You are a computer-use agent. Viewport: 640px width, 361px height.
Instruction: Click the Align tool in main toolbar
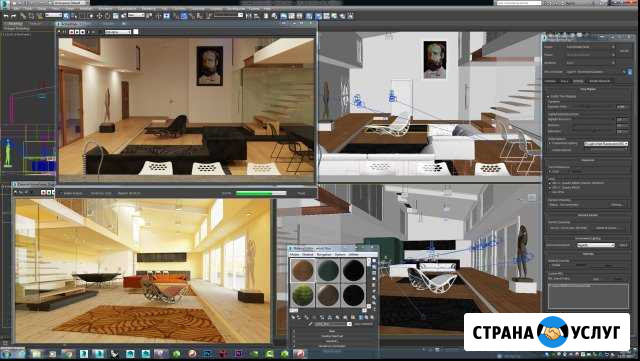coord(256,16)
